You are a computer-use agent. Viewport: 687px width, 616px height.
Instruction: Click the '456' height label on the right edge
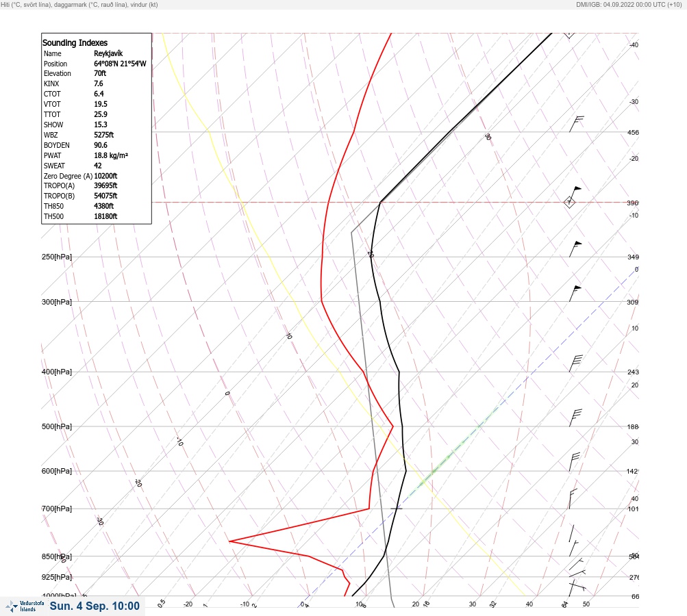(x=633, y=132)
